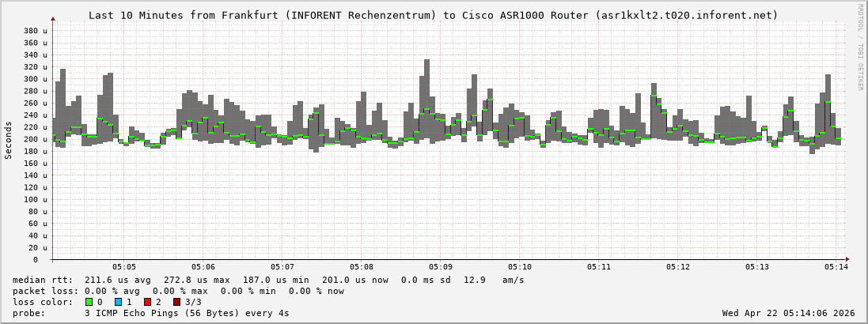
Task: Click the probe ICMP Echo Pings description
Action: pyautogui.click(x=186, y=313)
